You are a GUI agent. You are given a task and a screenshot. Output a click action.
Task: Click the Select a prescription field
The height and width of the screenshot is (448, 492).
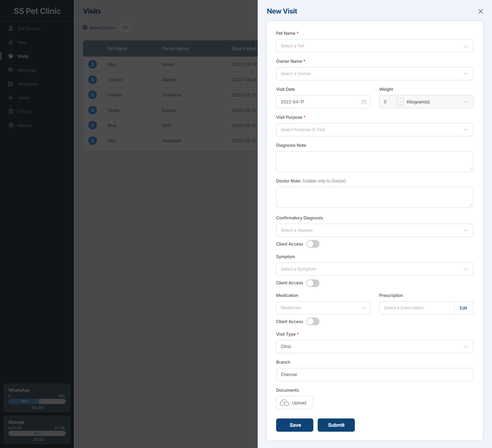(x=417, y=308)
